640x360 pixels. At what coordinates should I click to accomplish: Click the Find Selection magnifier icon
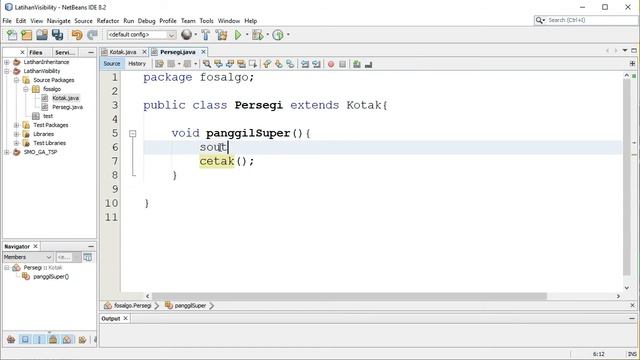point(207,64)
